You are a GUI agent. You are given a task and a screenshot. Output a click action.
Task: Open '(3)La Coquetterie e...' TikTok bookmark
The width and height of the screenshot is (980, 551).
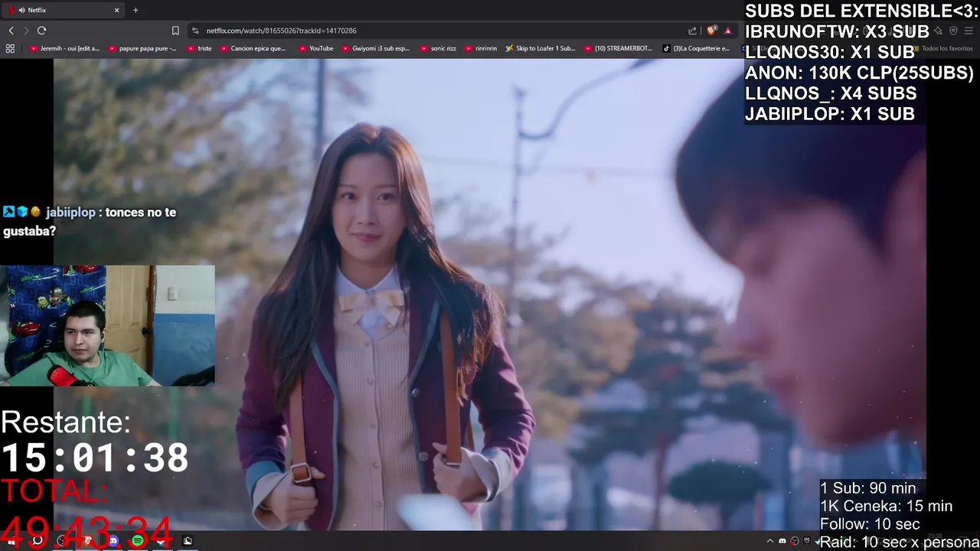tap(696, 48)
